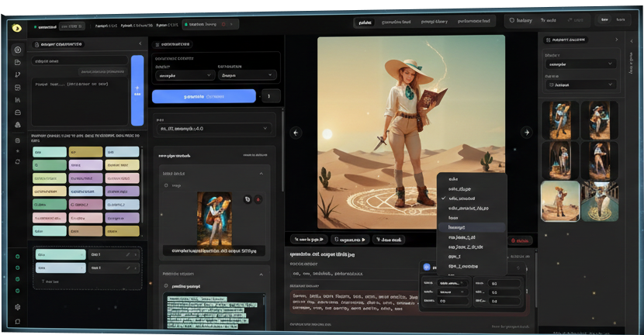Click the connected status indicator

point(45,26)
